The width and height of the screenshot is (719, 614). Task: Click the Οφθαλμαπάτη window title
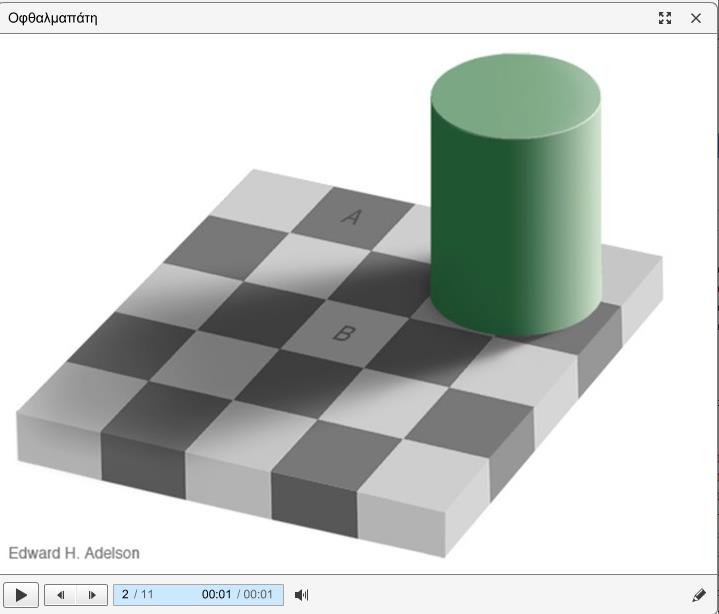pyautogui.click(x=53, y=18)
